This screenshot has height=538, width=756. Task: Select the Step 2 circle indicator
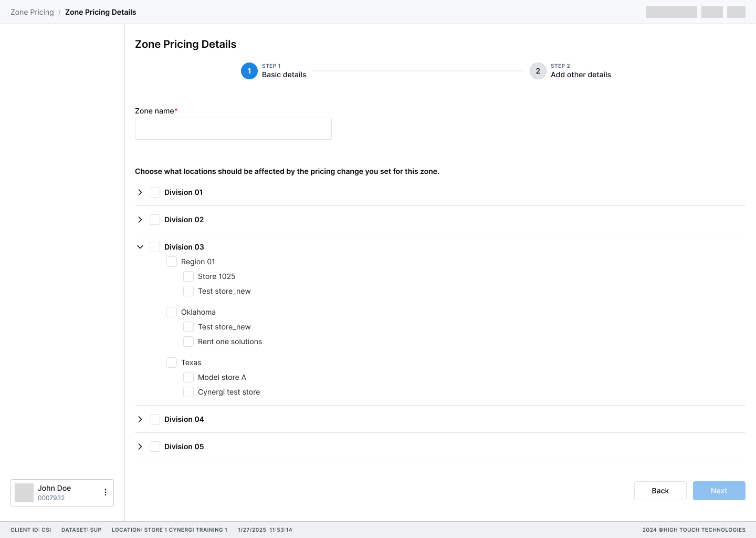pos(538,71)
